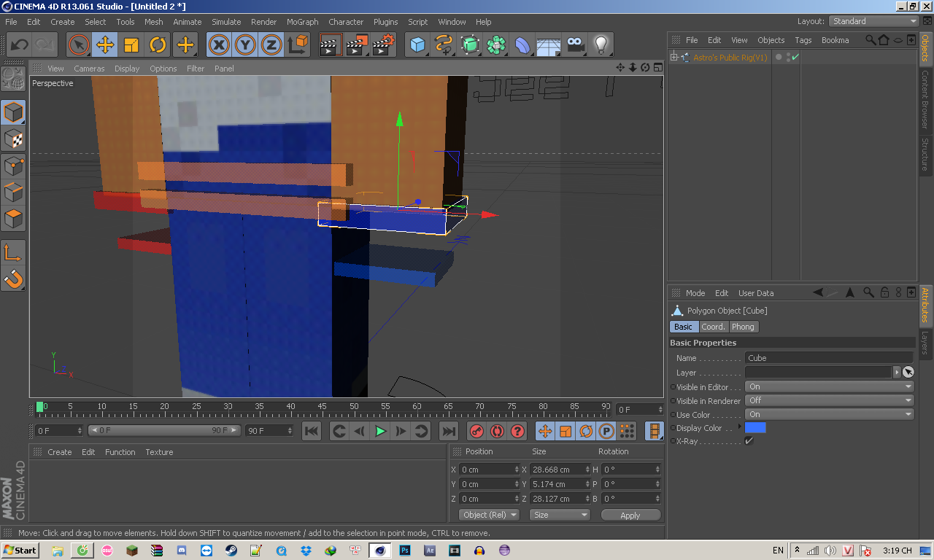The height and width of the screenshot is (560, 934).
Task: Add a Cube primitive object
Action: [x=417, y=45]
